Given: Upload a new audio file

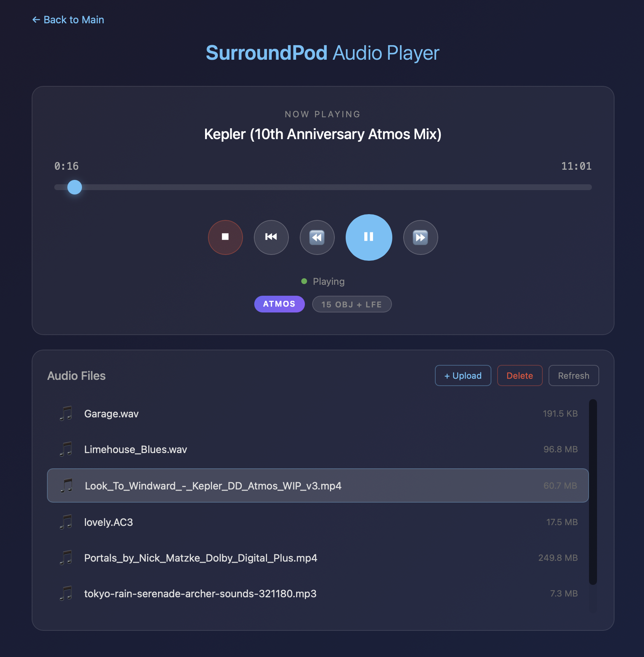Looking at the screenshot, I should pos(463,375).
